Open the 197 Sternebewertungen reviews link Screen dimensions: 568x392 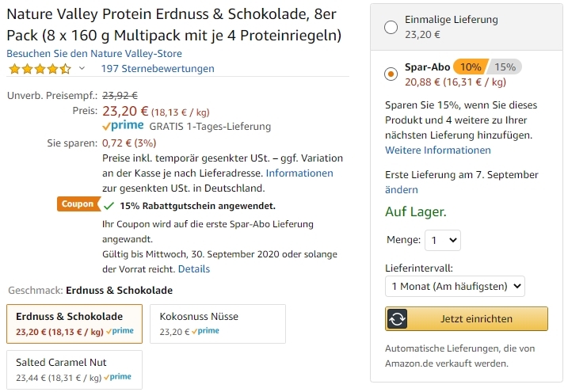(158, 69)
